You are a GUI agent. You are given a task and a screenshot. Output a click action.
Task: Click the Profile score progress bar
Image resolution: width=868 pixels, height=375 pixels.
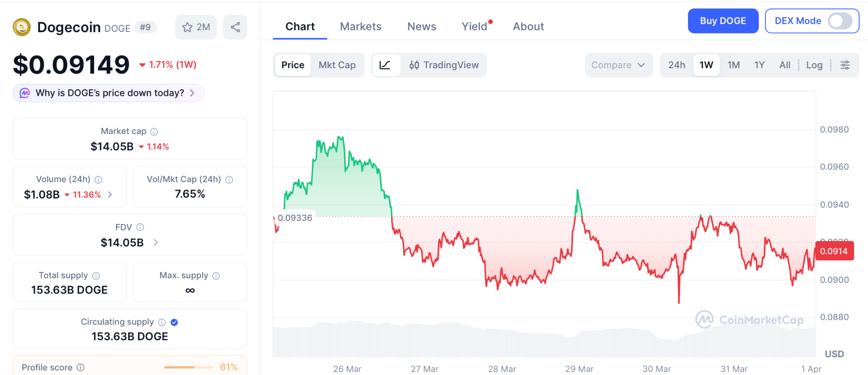click(189, 367)
